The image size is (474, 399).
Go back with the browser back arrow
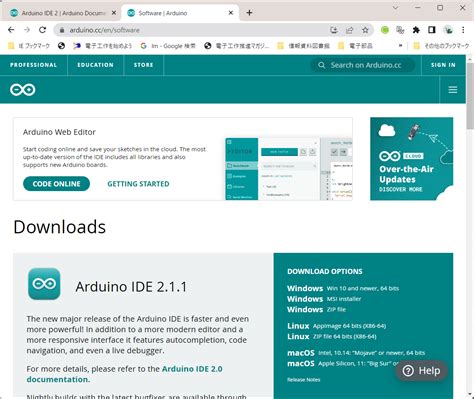point(11,30)
